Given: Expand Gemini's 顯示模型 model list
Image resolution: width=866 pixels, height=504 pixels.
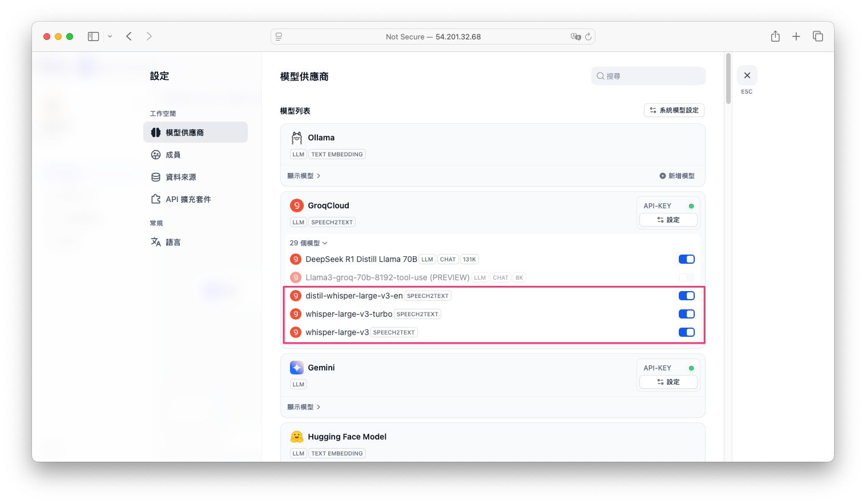Looking at the screenshot, I should [304, 407].
